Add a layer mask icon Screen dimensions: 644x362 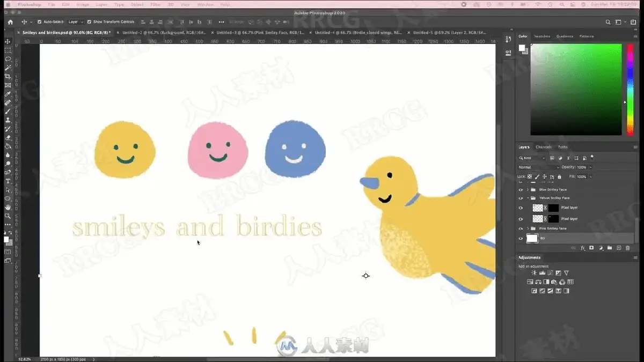point(591,248)
